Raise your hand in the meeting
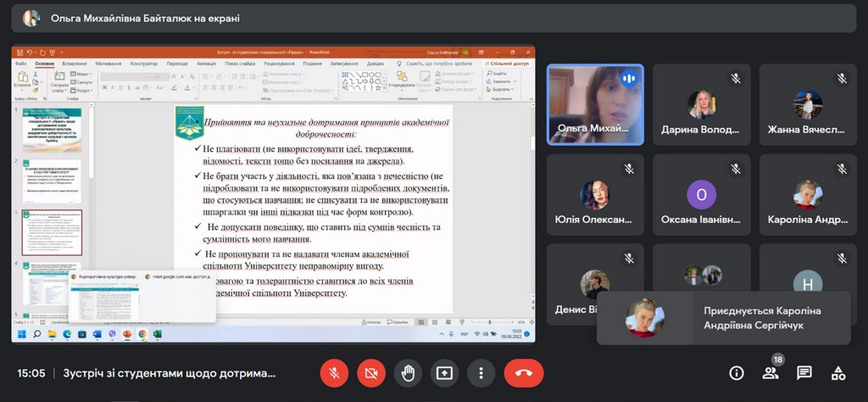Image resolution: width=868 pixels, height=402 pixels. point(408,373)
